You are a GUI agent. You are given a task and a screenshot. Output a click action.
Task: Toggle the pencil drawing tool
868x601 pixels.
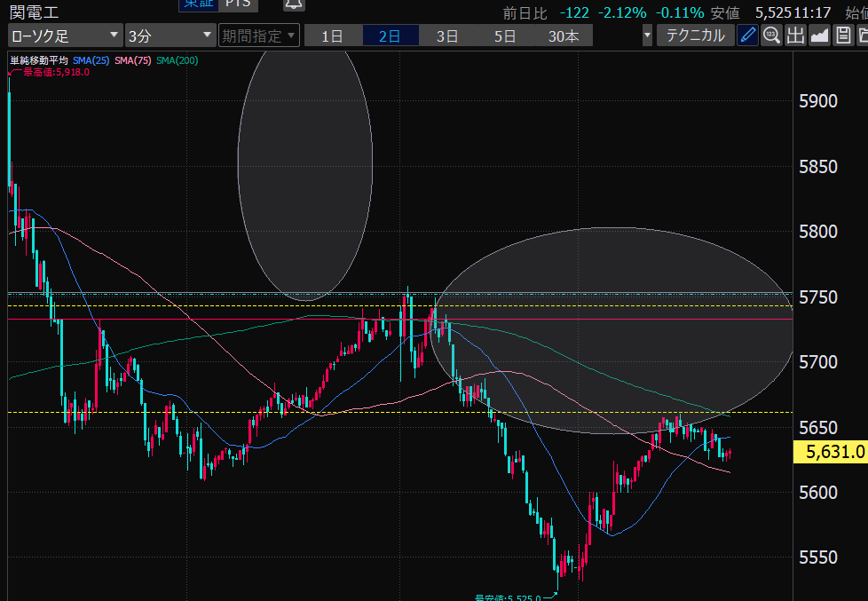coord(748,36)
